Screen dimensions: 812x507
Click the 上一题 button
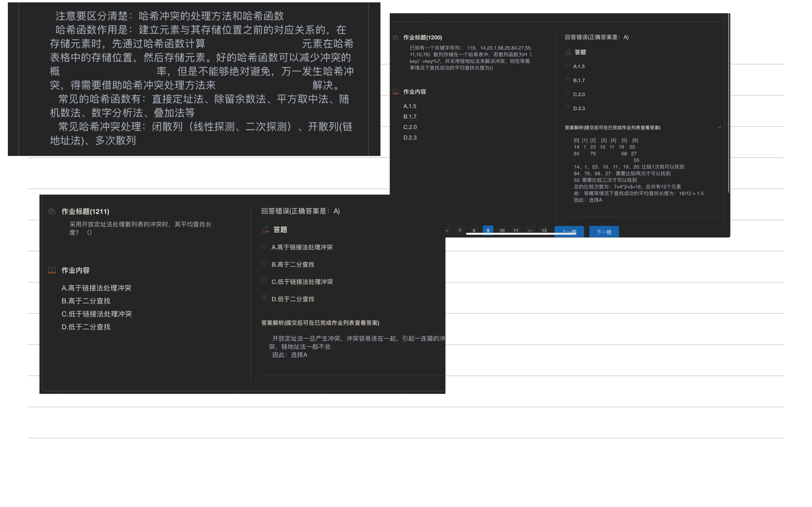[568, 231]
